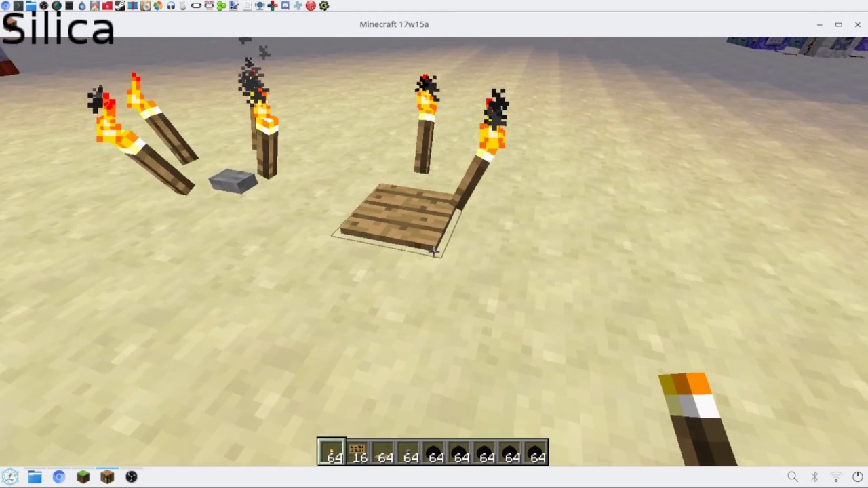The height and width of the screenshot is (488, 868).
Task: Switch to Chromium in bottom taskbar
Action: (x=58, y=477)
